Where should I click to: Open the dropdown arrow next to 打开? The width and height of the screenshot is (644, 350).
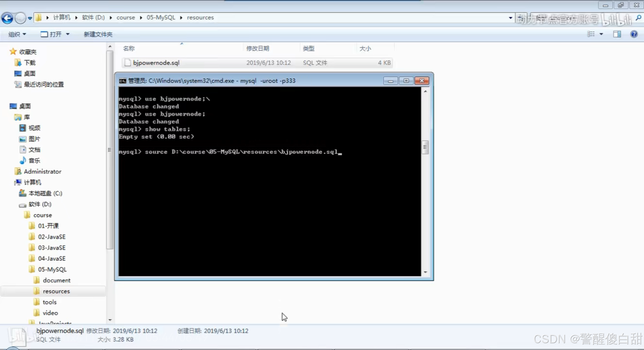[68, 34]
